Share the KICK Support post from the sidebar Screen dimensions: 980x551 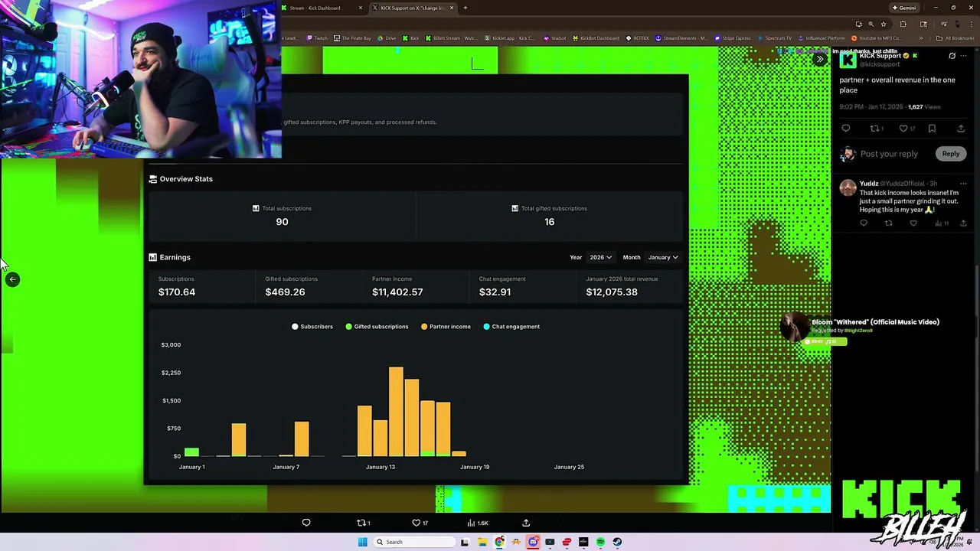tap(961, 129)
